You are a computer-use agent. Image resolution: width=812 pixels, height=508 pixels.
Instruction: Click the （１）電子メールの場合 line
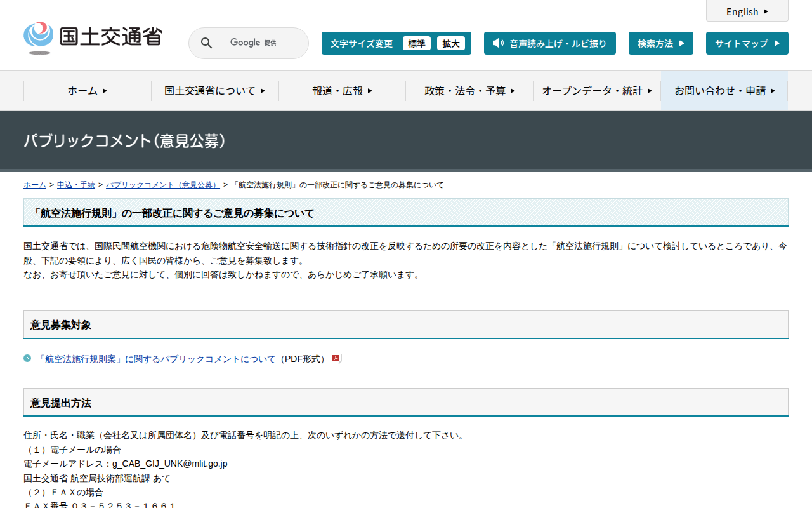(x=72, y=450)
